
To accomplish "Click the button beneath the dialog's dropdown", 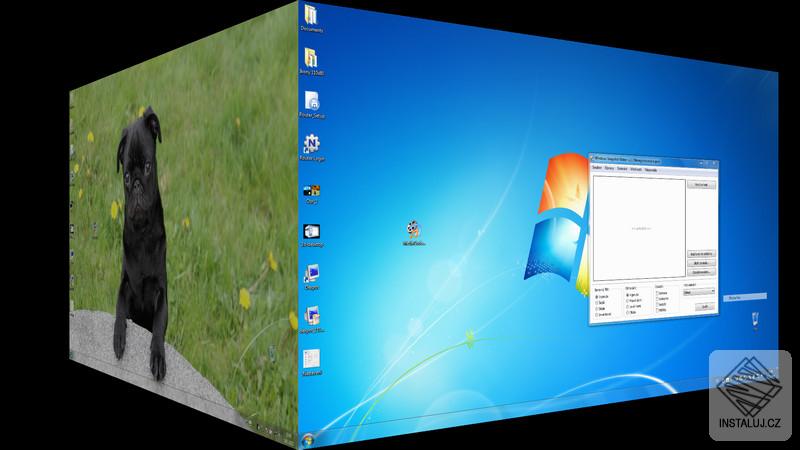I will [705, 307].
